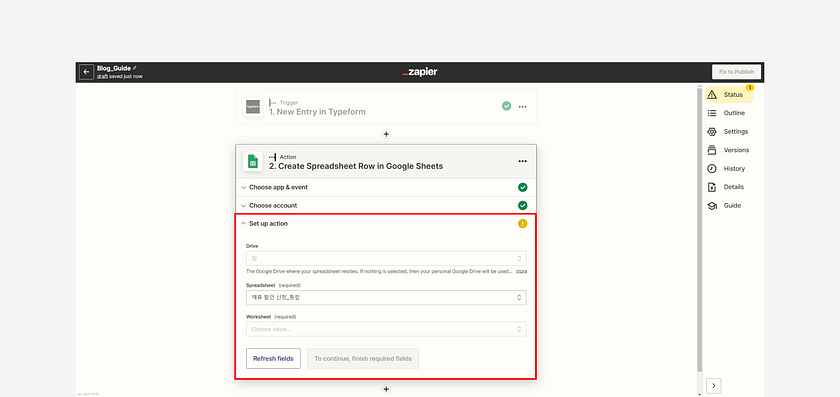Open the Spreadsheet dropdown
840x397 pixels.
(x=386, y=297)
